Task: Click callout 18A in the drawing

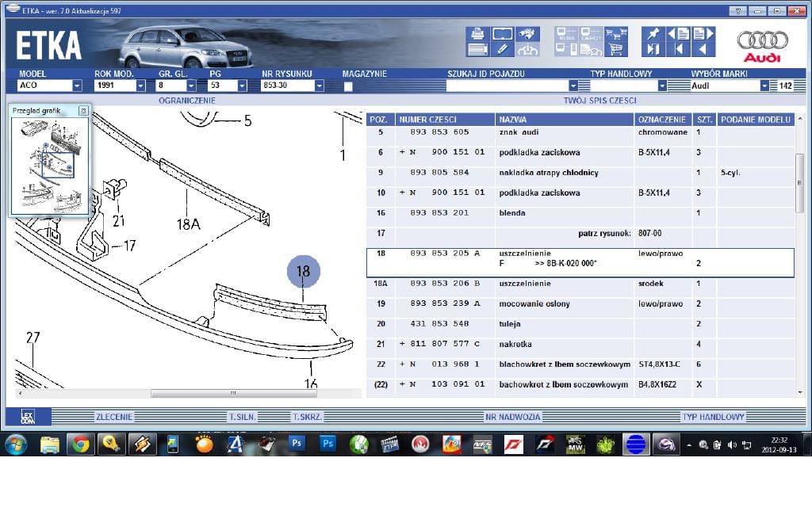Action: [188, 224]
